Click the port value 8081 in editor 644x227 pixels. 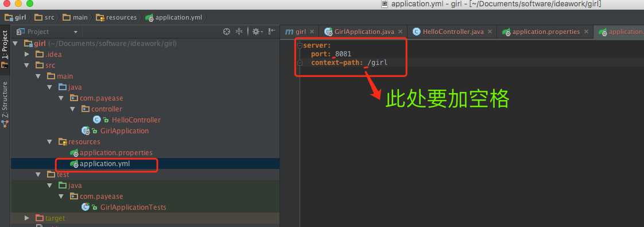click(343, 54)
